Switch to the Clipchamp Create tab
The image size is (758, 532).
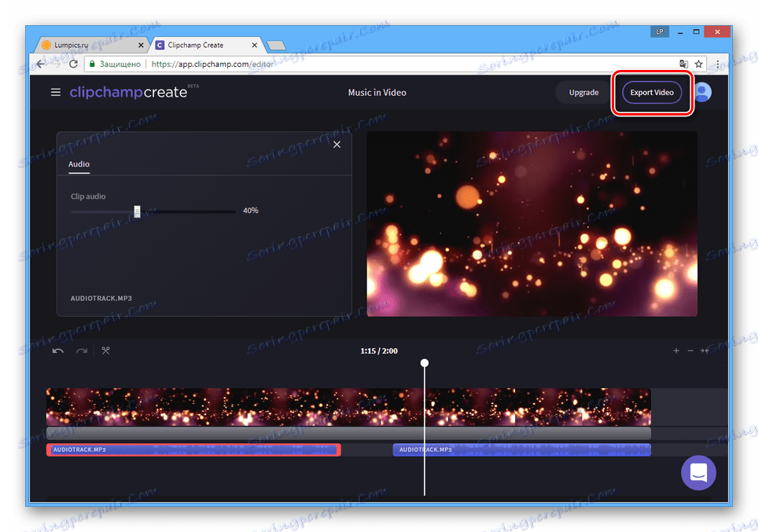pos(207,45)
